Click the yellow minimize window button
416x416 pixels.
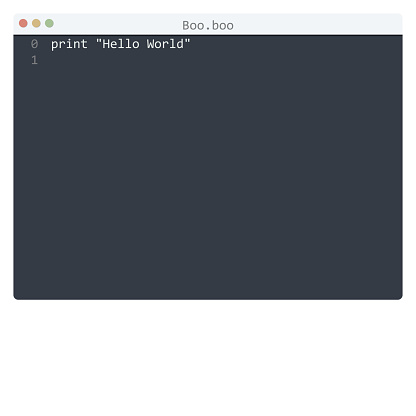(36, 23)
